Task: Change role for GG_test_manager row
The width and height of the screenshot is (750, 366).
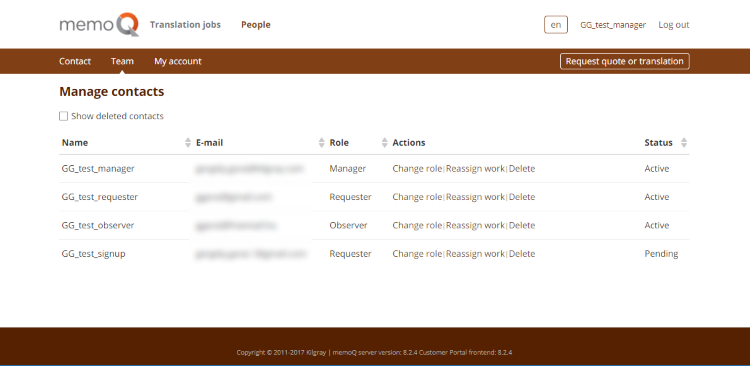Action: (x=417, y=169)
